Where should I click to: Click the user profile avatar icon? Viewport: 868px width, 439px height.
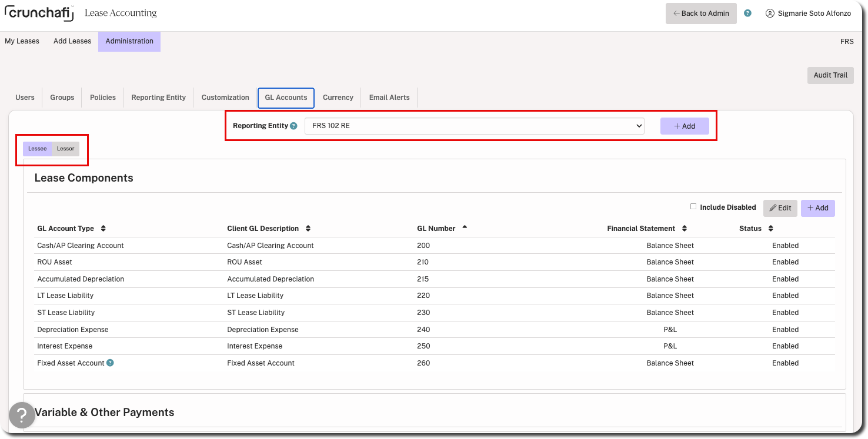pyautogui.click(x=770, y=13)
